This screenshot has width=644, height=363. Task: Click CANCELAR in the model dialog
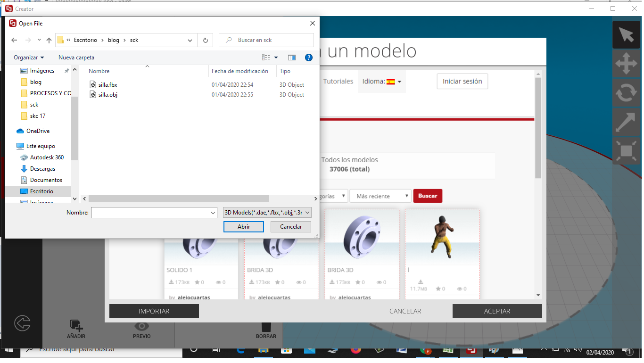(x=405, y=311)
